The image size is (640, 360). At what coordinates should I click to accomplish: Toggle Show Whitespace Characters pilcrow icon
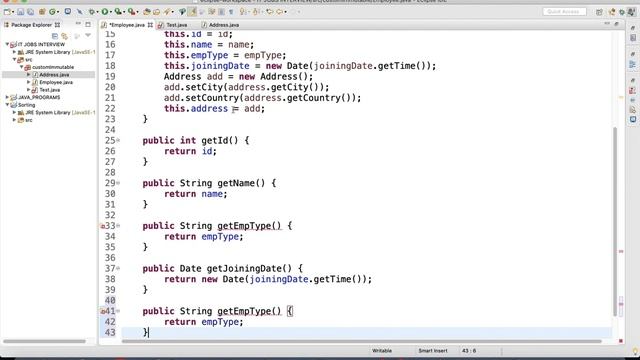[231, 12]
